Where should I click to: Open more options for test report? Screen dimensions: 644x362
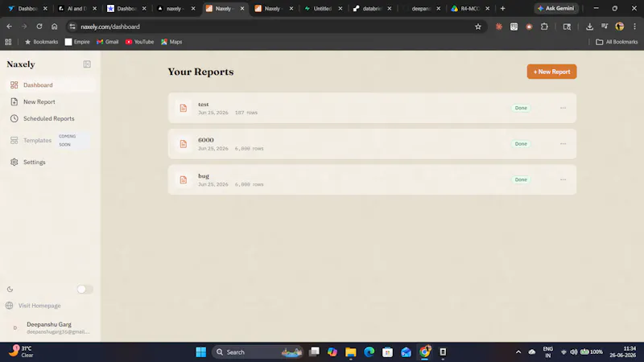pos(563,108)
